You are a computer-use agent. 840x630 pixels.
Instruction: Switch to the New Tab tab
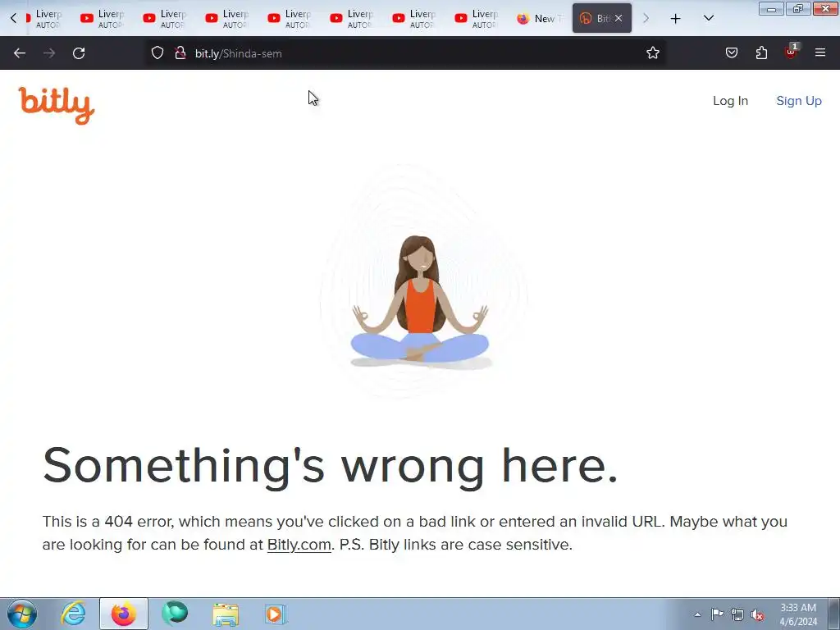tap(540, 18)
